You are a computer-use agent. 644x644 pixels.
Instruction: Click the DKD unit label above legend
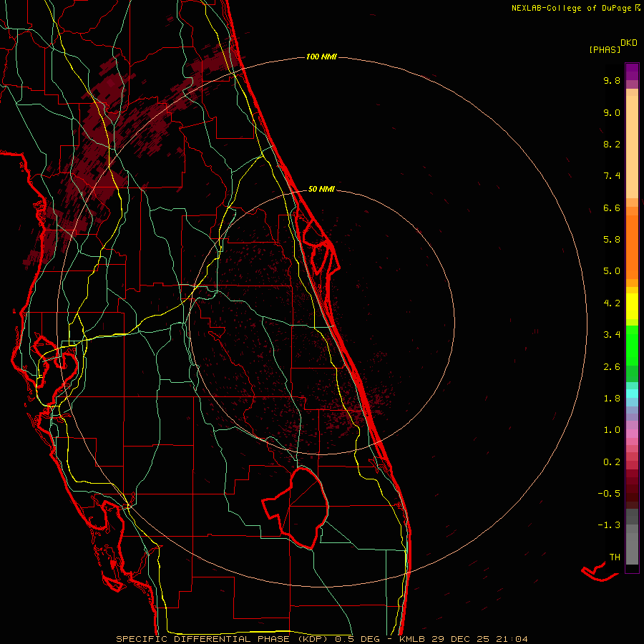point(629,43)
